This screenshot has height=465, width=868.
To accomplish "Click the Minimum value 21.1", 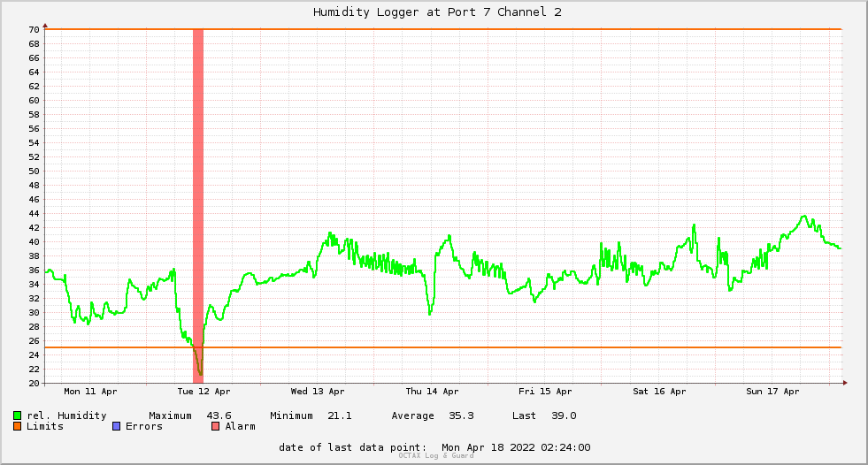I will click(340, 415).
